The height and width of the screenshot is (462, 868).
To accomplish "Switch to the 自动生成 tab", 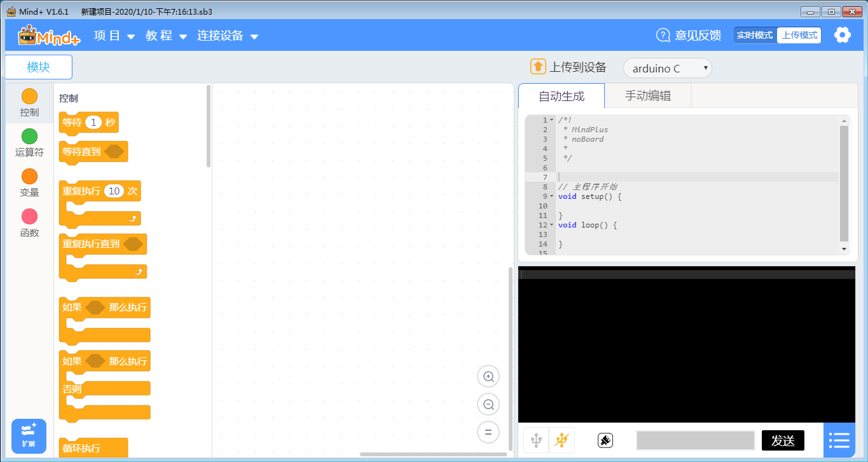I will pos(561,96).
